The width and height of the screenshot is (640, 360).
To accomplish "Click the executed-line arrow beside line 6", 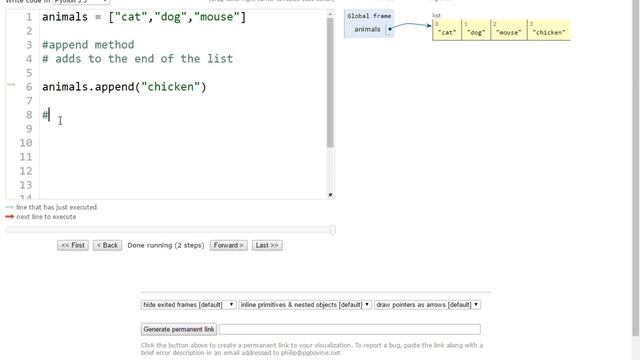I will click(11, 84).
